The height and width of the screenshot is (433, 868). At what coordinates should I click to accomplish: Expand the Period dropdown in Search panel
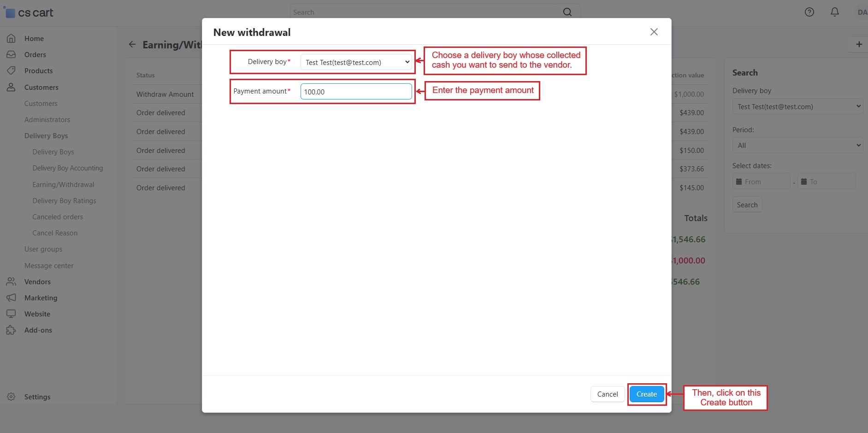(x=797, y=146)
